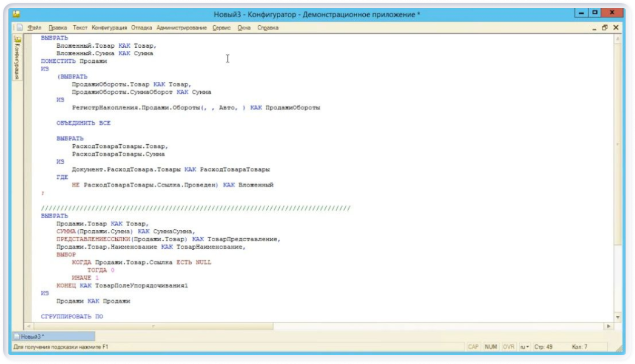Place cursor on the ОБЪЕДИНИТЬ ВСЕ line

84,123
